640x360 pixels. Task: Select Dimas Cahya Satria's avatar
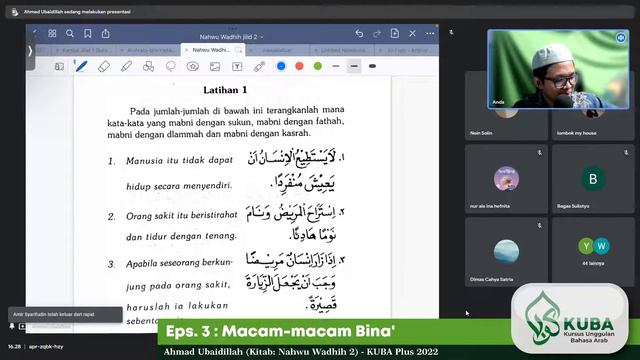(506, 251)
